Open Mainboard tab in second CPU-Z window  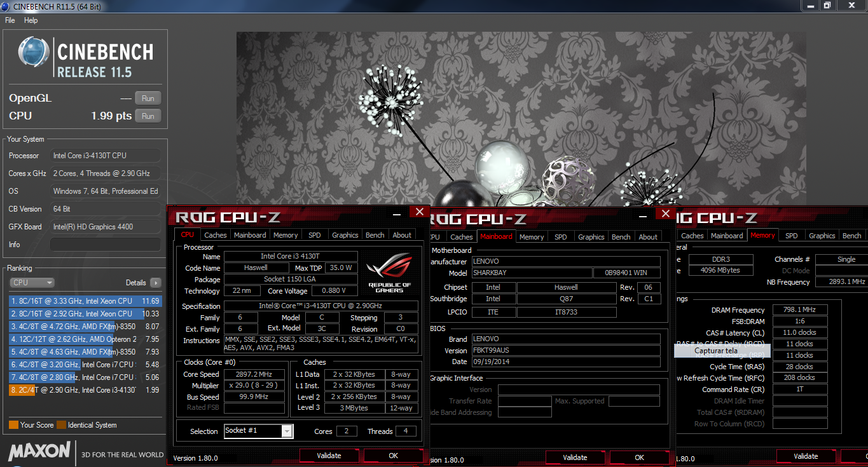[x=496, y=236]
